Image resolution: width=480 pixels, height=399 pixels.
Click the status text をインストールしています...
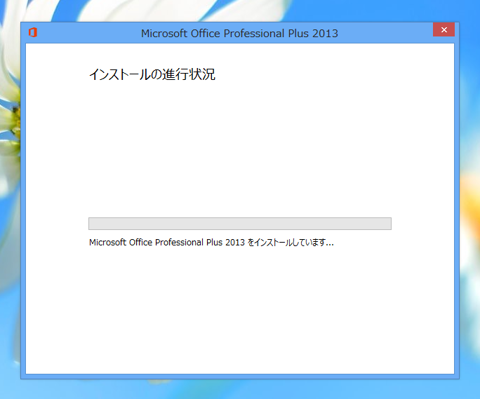click(x=290, y=242)
